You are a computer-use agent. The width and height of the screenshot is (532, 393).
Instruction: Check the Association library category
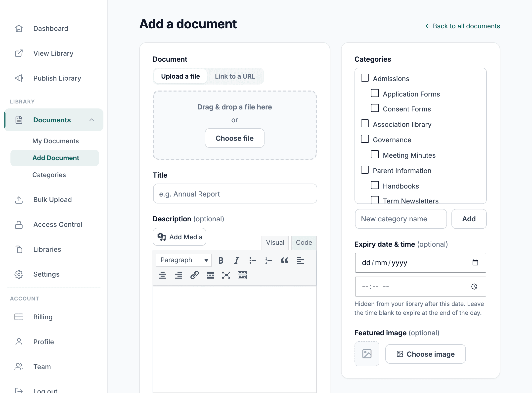(x=365, y=123)
